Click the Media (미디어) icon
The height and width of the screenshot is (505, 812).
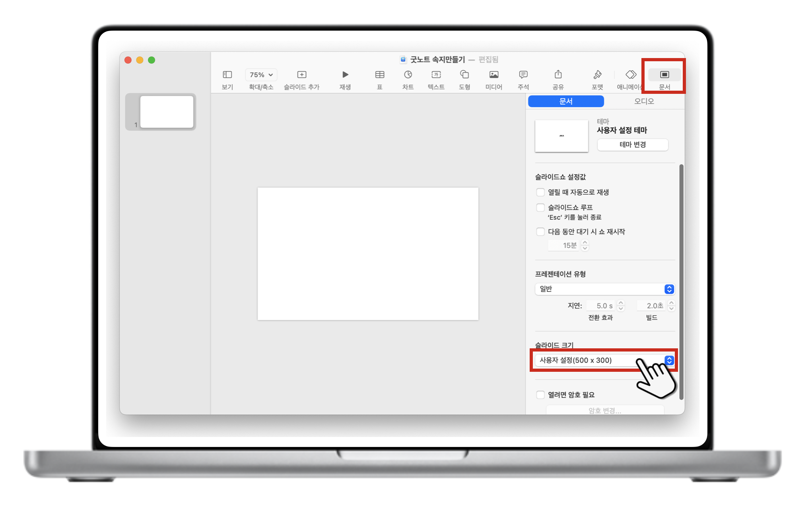pyautogui.click(x=493, y=75)
